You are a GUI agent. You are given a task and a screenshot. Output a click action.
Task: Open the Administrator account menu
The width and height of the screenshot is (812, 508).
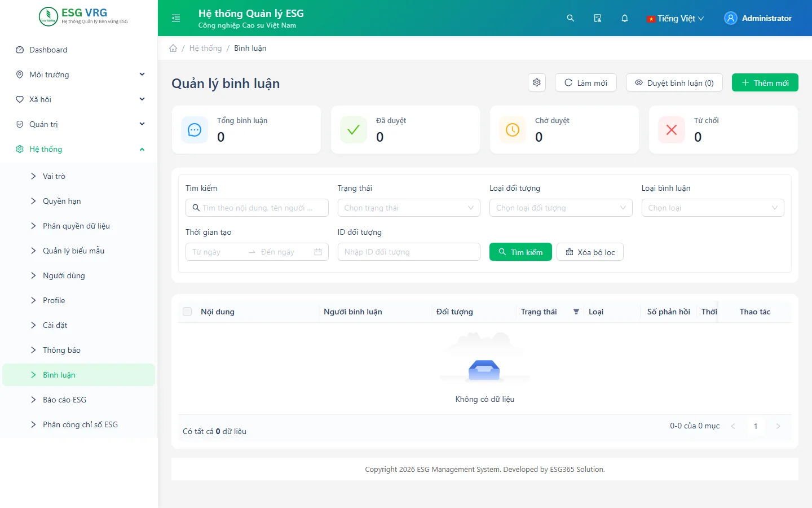[758, 18]
